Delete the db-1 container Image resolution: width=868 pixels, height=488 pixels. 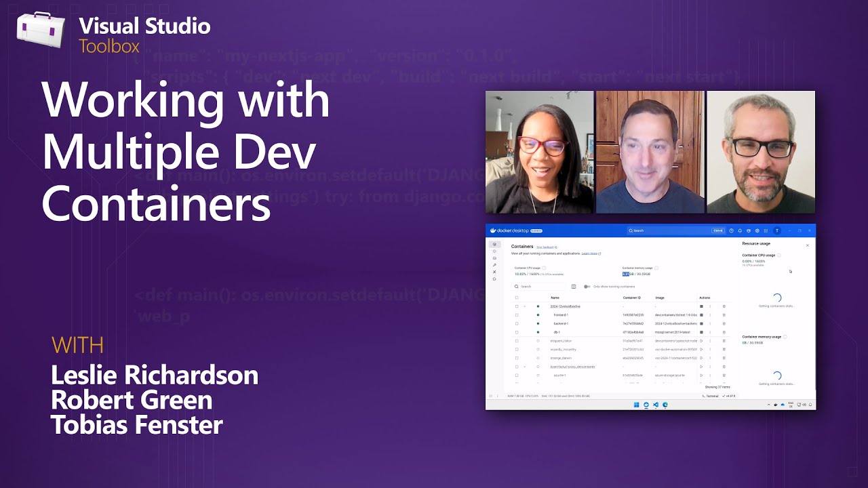tap(724, 332)
